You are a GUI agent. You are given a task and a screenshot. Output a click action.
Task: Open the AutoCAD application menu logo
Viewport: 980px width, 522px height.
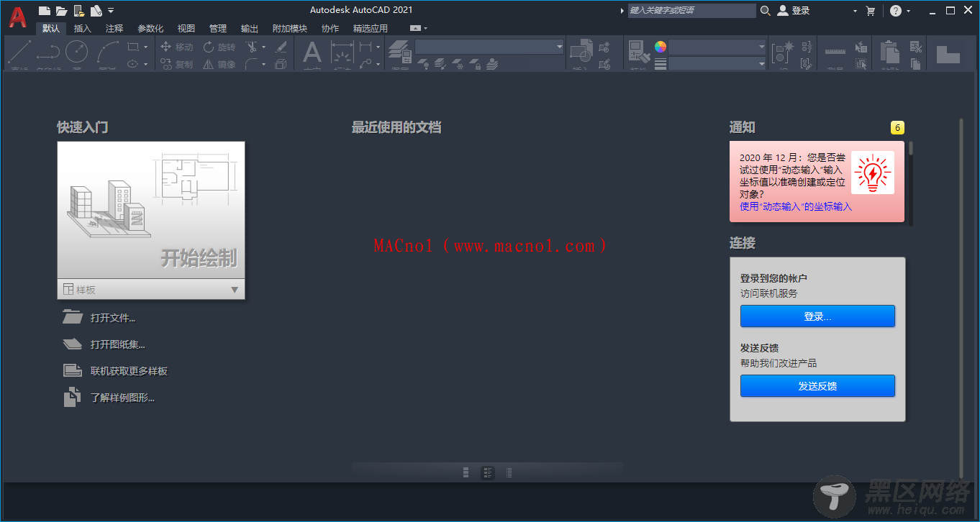click(x=17, y=17)
